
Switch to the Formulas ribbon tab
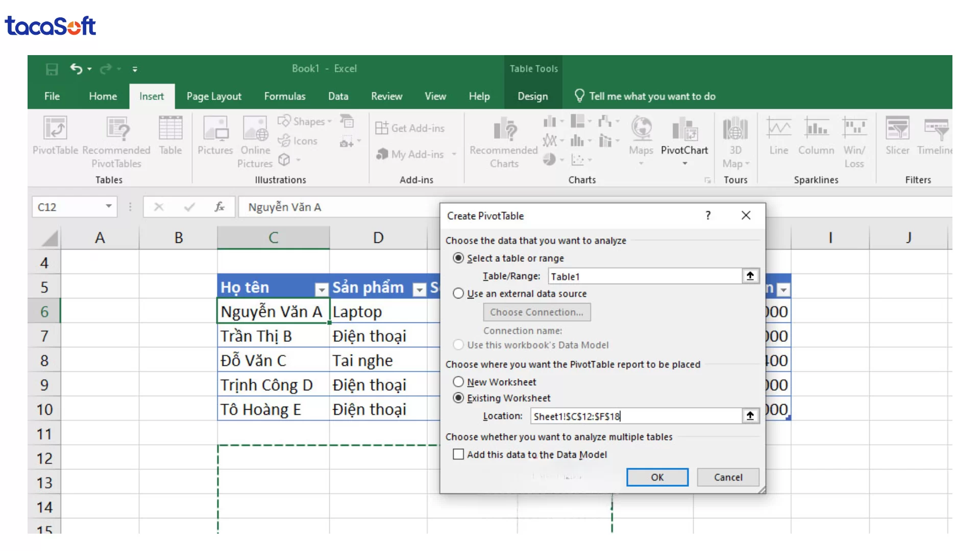pyautogui.click(x=285, y=96)
